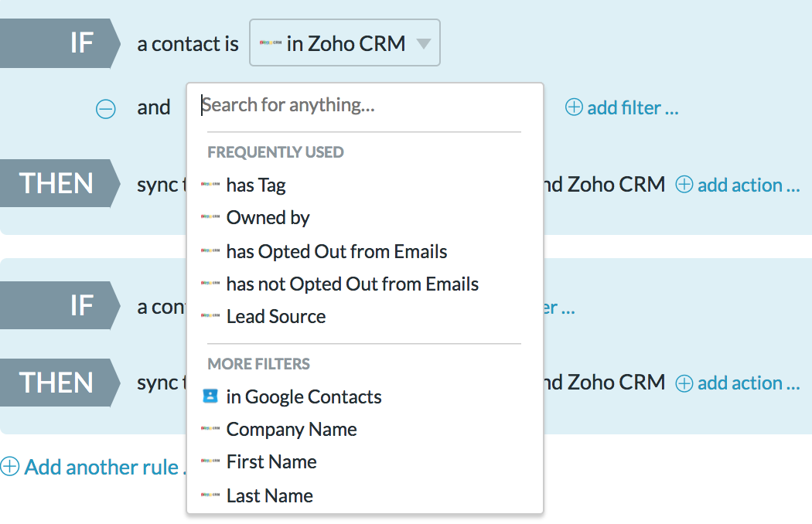Pick 'Last Name' filter
This screenshot has width=812, height=524.
coord(270,495)
